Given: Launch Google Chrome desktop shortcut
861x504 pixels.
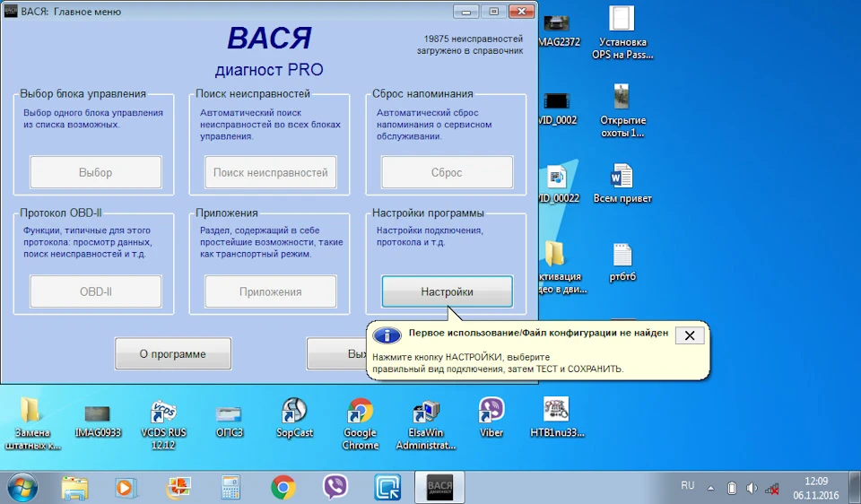Looking at the screenshot, I should [361, 424].
